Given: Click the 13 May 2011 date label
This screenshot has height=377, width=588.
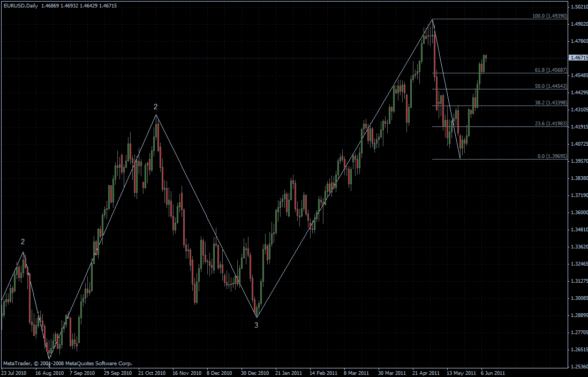Looking at the screenshot, I should pos(461,373).
